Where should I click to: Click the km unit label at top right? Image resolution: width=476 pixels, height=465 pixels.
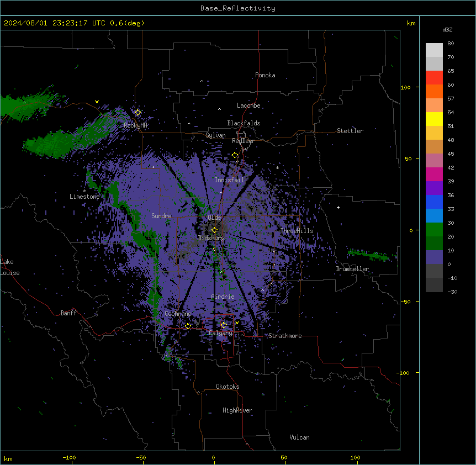coord(411,23)
